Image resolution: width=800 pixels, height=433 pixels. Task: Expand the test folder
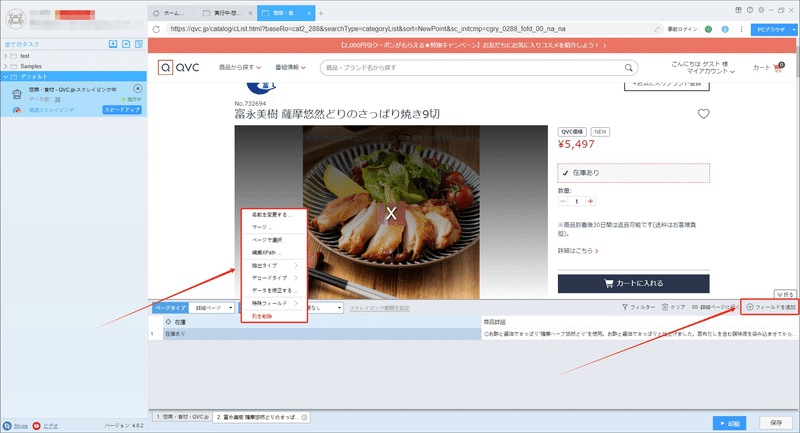(x=6, y=56)
